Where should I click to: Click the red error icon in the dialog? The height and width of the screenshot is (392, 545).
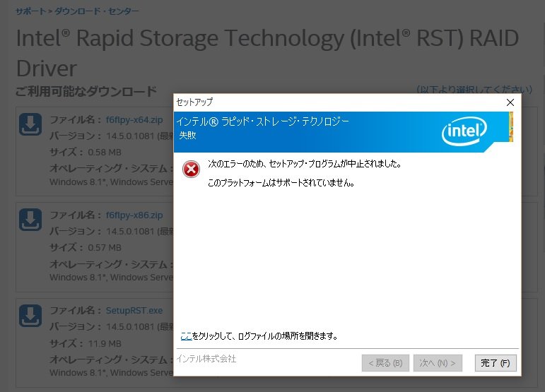(191, 169)
